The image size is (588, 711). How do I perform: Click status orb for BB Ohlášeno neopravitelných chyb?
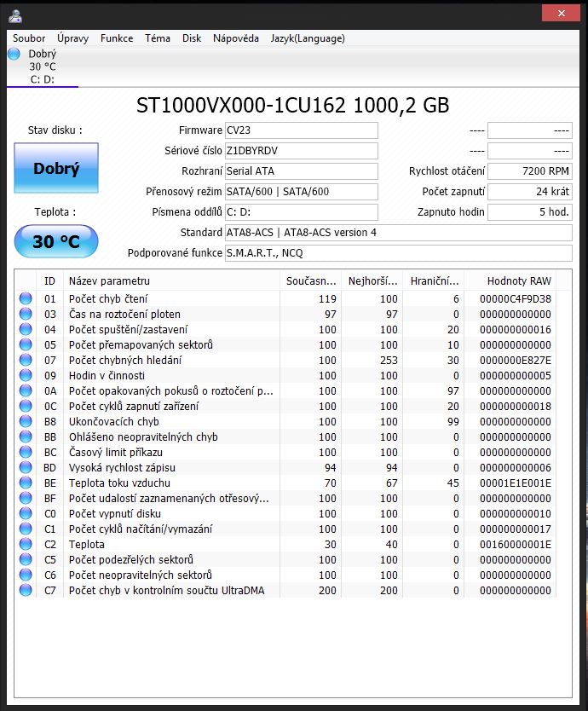[26, 436]
